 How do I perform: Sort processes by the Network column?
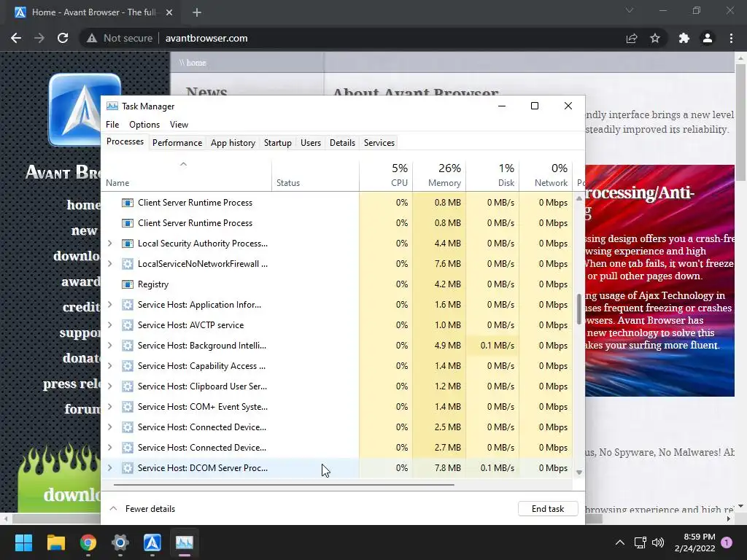(546, 175)
